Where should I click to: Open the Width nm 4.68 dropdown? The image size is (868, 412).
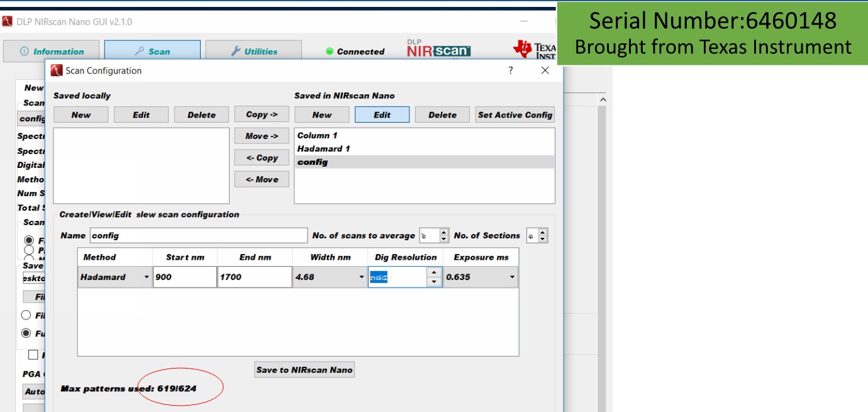pyautogui.click(x=330, y=277)
